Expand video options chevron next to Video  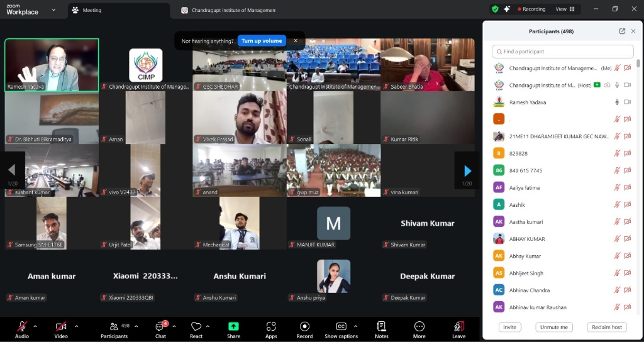pos(76,326)
